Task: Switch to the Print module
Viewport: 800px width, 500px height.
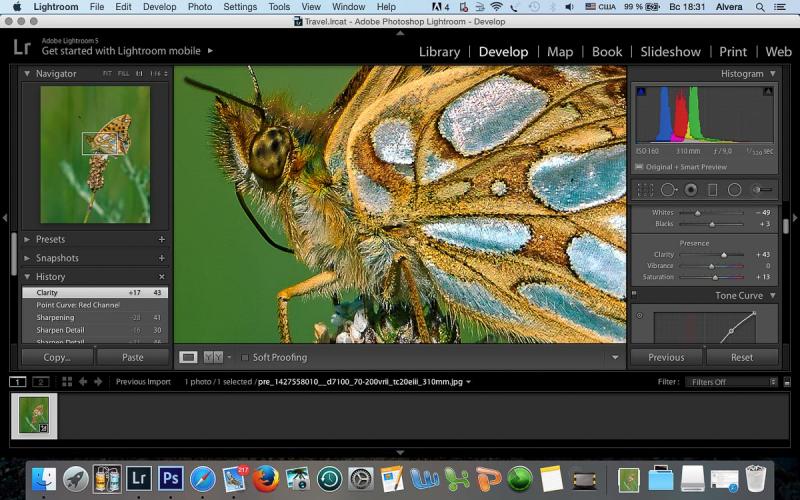Action: click(733, 52)
